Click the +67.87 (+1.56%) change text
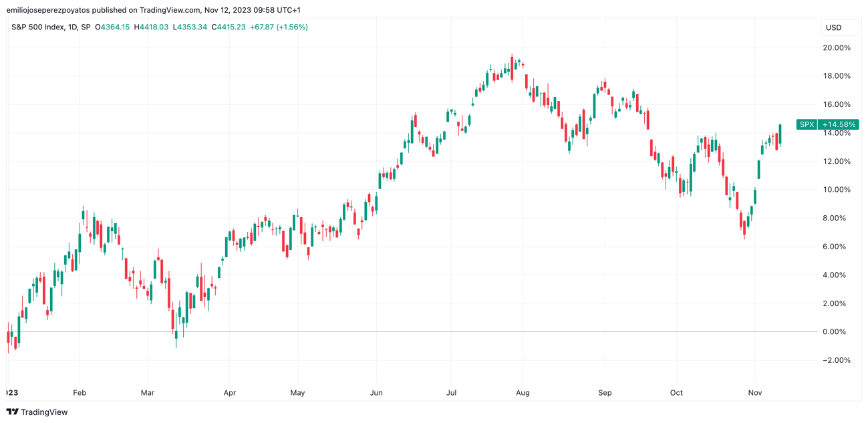868x423 pixels. click(279, 27)
